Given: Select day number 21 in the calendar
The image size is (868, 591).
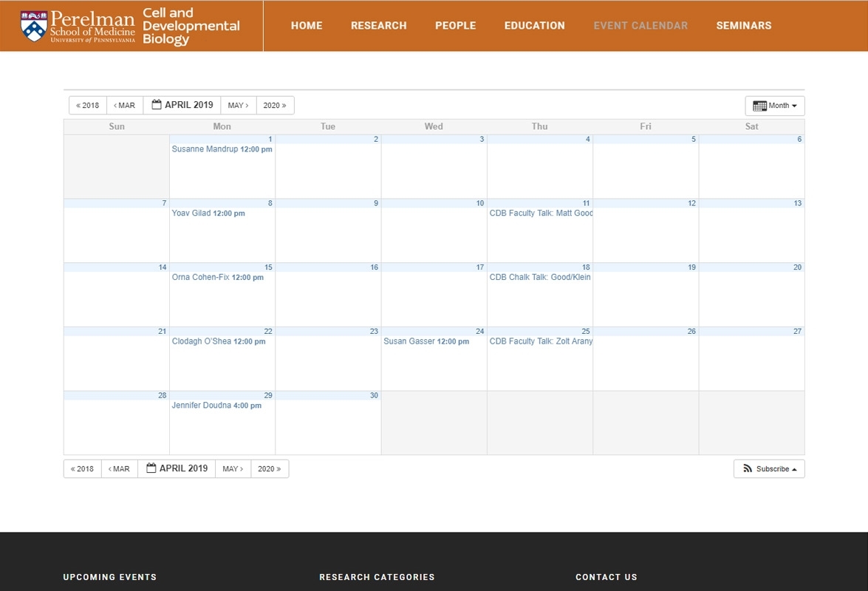Looking at the screenshot, I should (x=163, y=332).
